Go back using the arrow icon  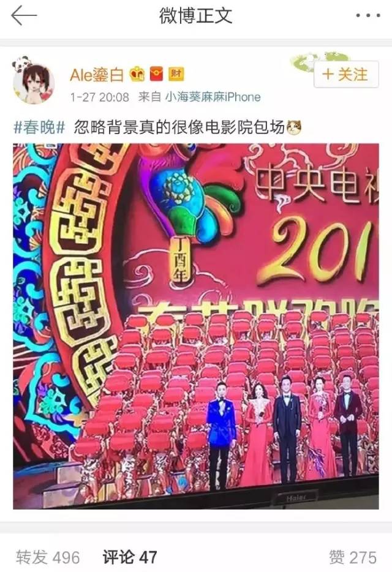pos(24,15)
